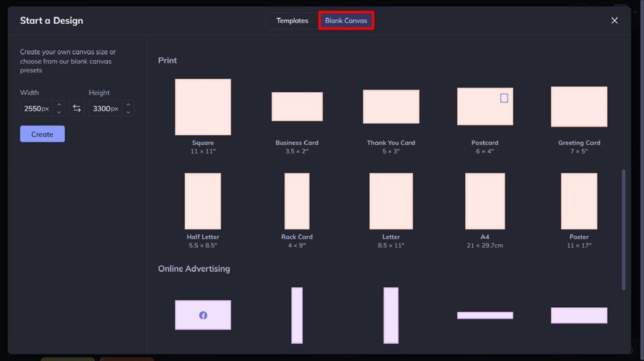
Task: Choose the Greeting Card preset
Action: pyautogui.click(x=579, y=106)
